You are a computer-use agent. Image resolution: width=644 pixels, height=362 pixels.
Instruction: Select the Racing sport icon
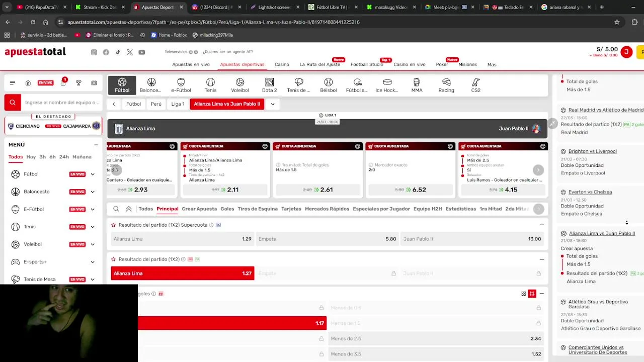pos(446,85)
